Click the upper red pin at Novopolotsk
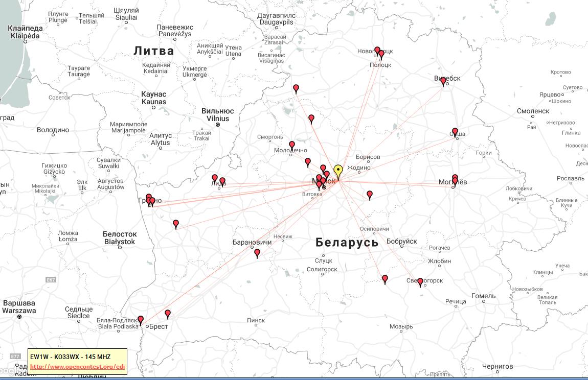This screenshot has width=588, height=380. (x=377, y=50)
